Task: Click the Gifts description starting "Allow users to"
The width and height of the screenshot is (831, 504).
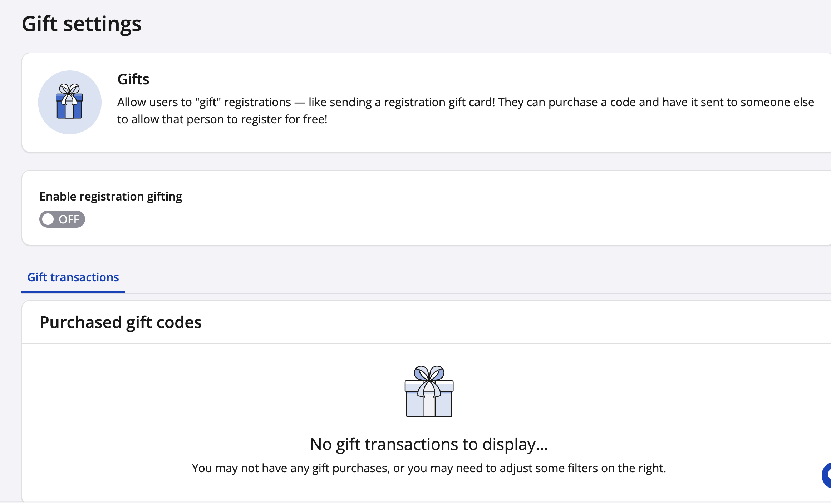Action: click(x=466, y=102)
